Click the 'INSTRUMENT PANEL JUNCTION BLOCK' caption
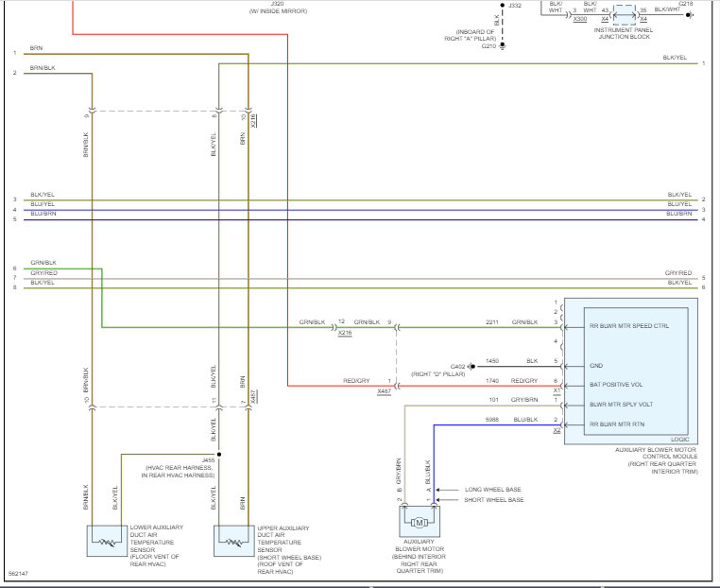Screen dimensions: 720x588 tap(624, 33)
